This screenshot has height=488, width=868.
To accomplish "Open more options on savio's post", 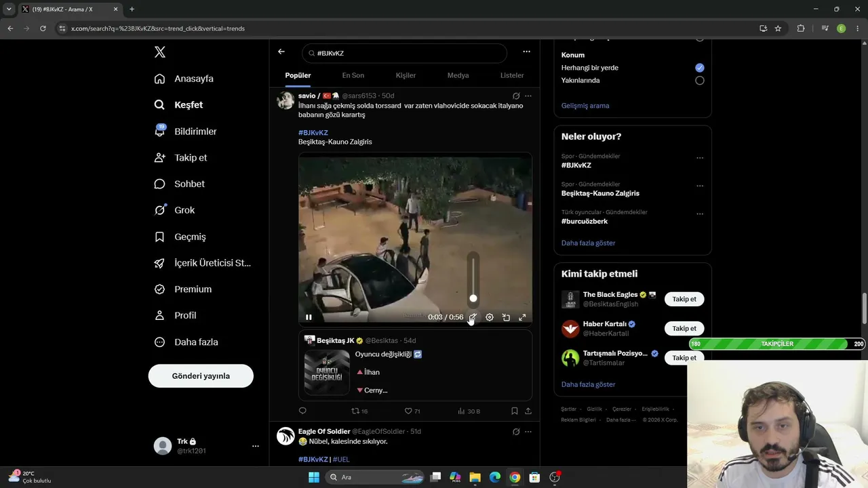I will point(528,96).
